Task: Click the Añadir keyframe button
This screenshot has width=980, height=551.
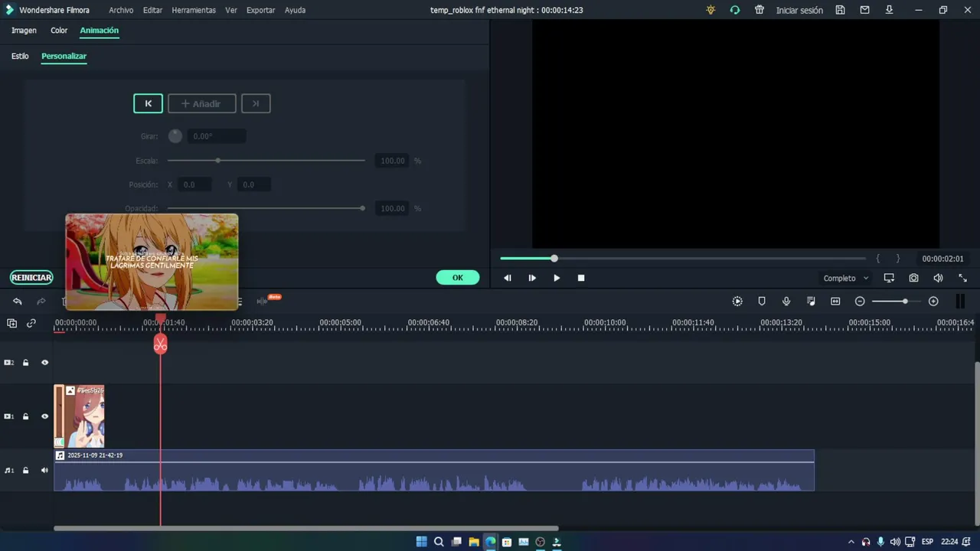Action: point(201,103)
